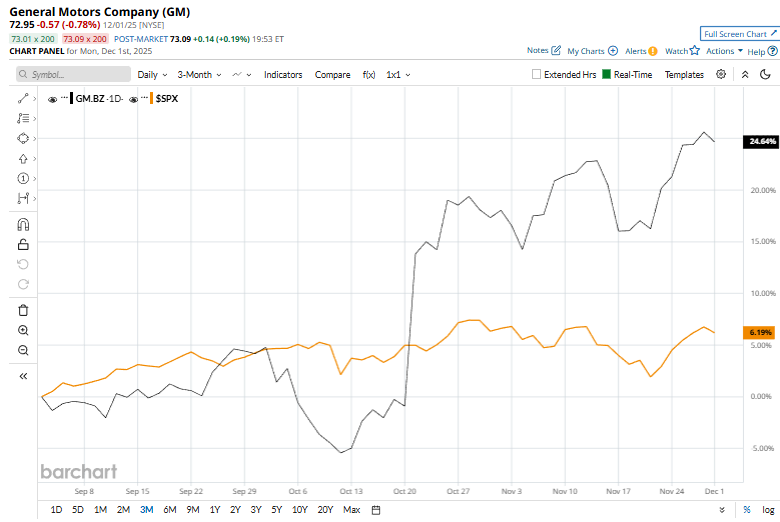This screenshot has width=780, height=522.
Task: Open chart settings gear
Action: click(x=721, y=74)
